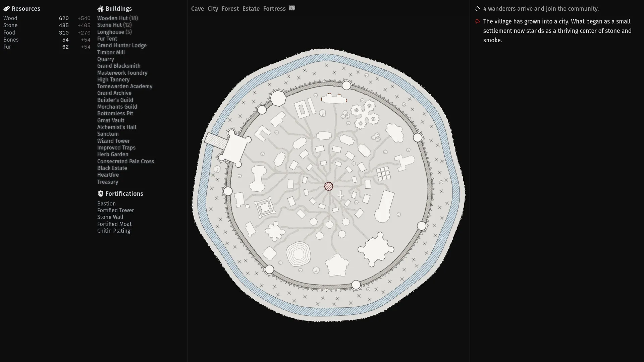Build a Stone Hut

coord(114,25)
